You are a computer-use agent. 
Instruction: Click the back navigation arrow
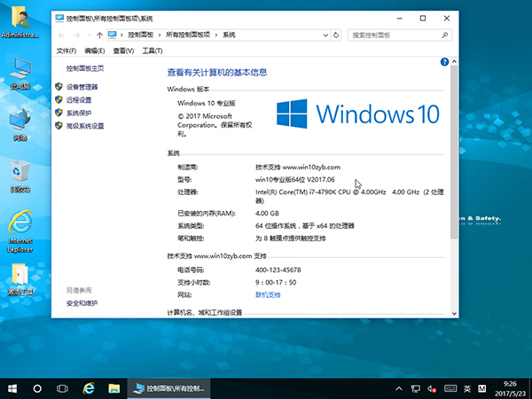(x=62, y=35)
